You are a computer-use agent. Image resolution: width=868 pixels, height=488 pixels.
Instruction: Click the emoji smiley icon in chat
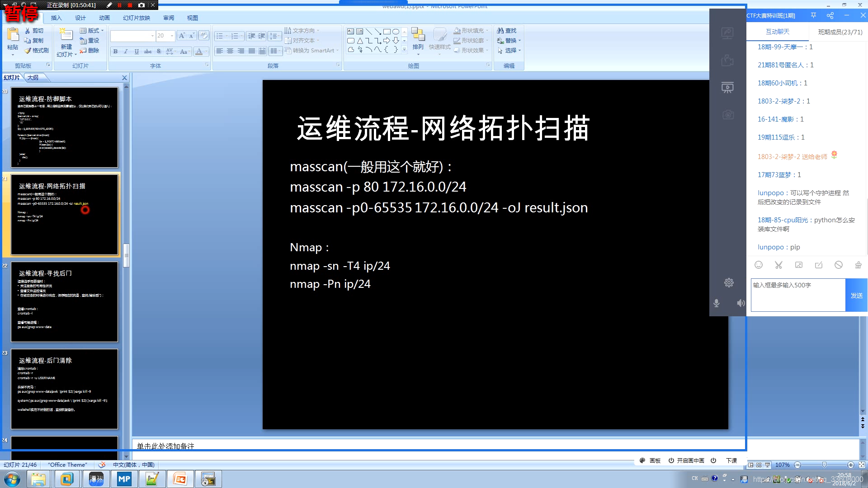pyautogui.click(x=759, y=265)
